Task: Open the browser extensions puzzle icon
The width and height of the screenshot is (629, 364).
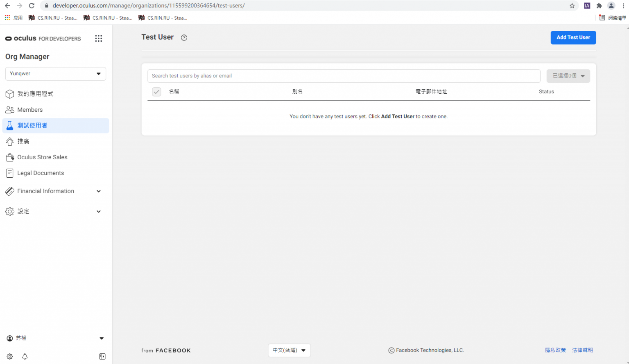Action: (x=599, y=6)
